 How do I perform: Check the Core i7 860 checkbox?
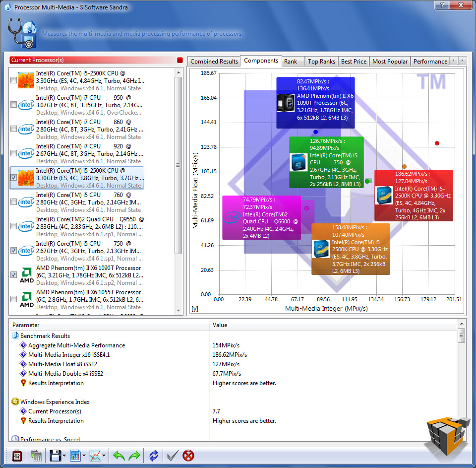13,129
